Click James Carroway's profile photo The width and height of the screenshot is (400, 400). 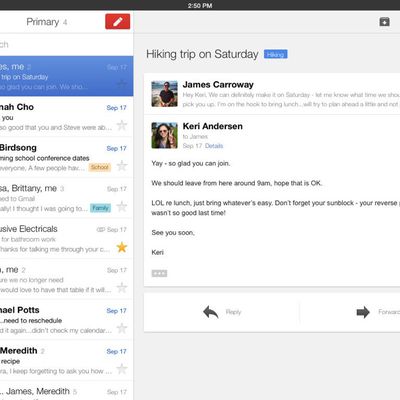[x=164, y=94]
